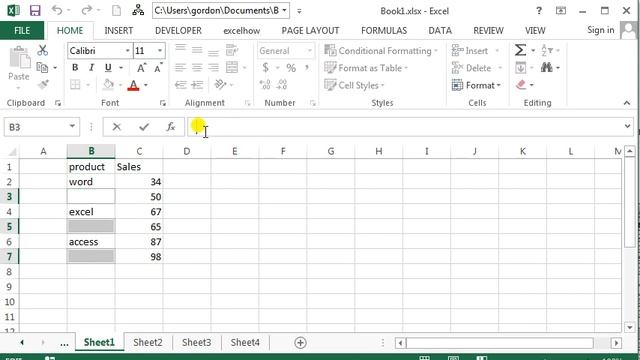The image size is (640, 360).
Task: Switch to the DEVELOPER tab
Action: pyautogui.click(x=178, y=31)
